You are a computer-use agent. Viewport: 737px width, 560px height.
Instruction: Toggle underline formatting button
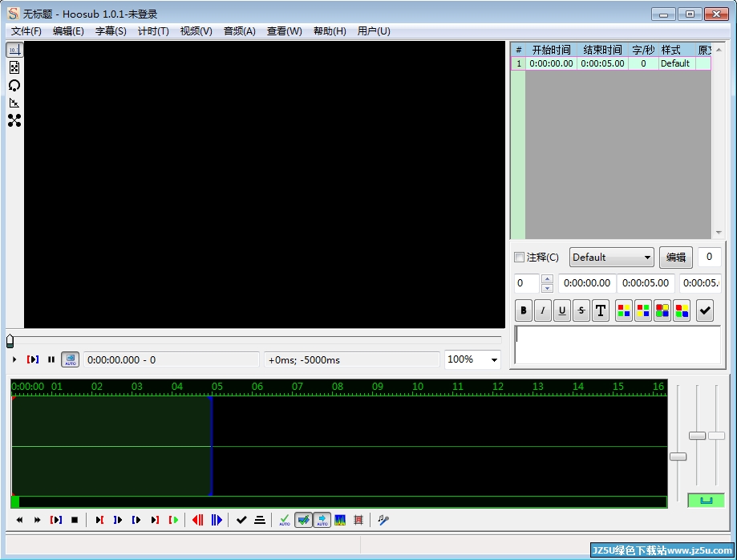pyautogui.click(x=562, y=310)
